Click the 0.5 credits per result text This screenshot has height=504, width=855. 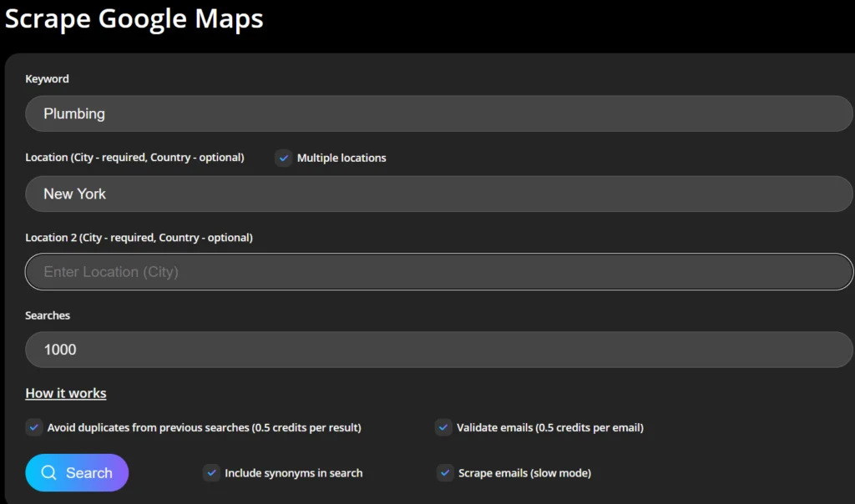(306, 427)
